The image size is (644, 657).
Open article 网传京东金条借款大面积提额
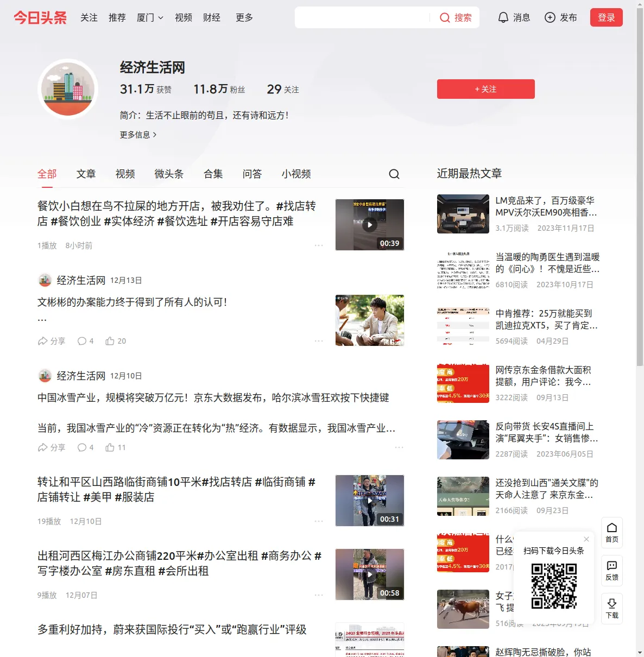[x=544, y=376]
